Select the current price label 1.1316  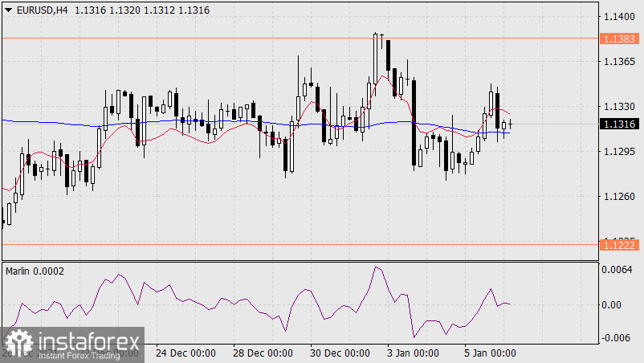(619, 124)
